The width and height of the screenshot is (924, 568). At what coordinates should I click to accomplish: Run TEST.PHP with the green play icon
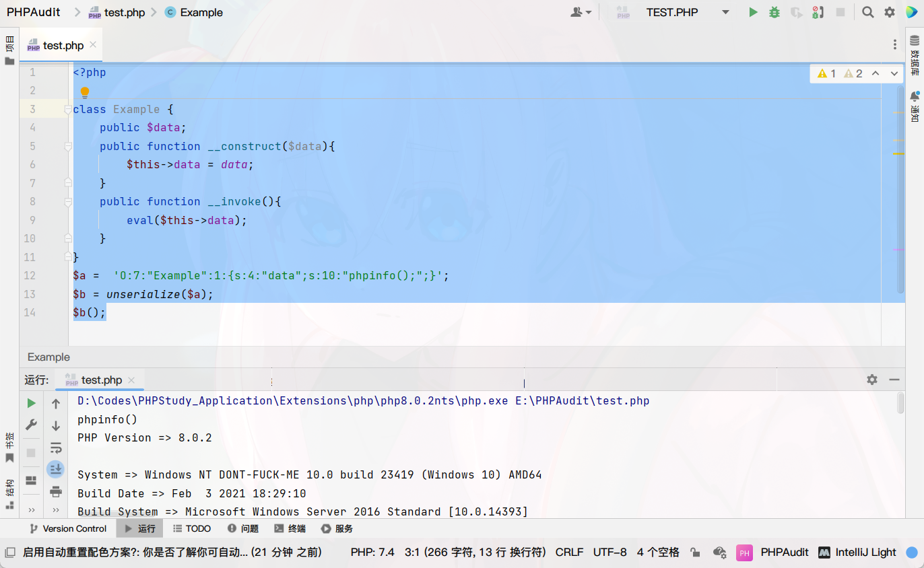click(753, 12)
